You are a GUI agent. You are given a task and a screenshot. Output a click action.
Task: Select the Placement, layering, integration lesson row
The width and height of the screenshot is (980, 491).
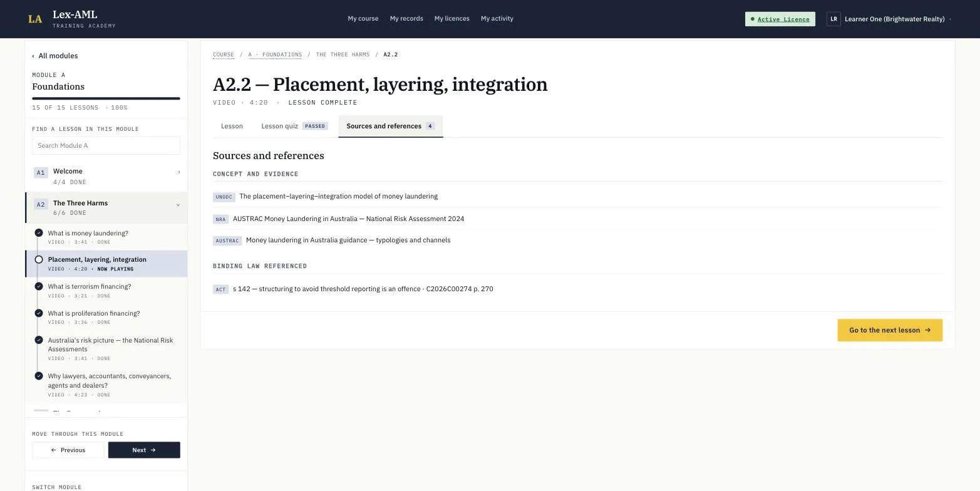pyautogui.click(x=106, y=264)
